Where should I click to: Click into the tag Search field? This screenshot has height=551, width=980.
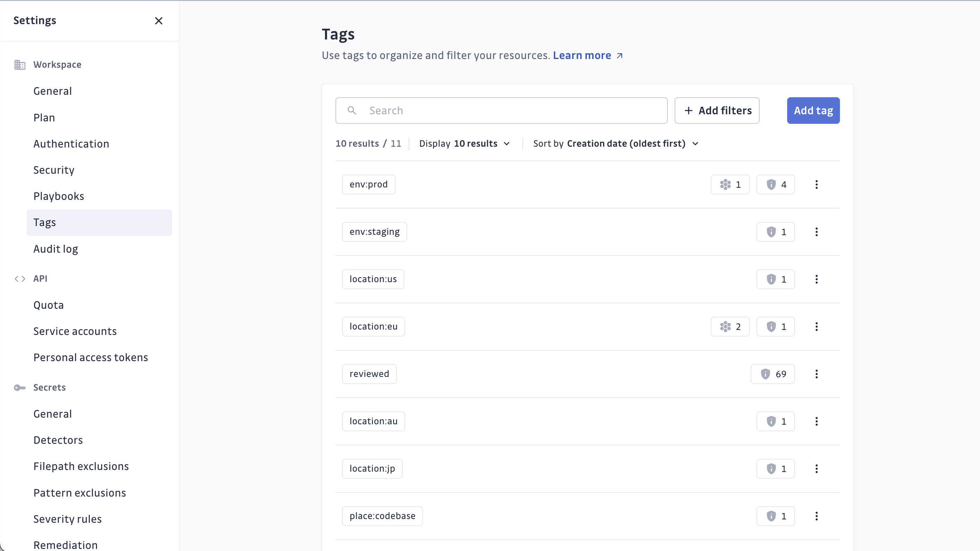pyautogui.click(x=501, y=111)
